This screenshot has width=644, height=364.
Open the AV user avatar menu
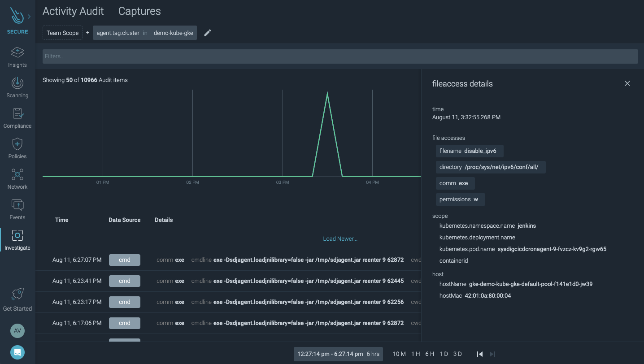pos(17,331)
